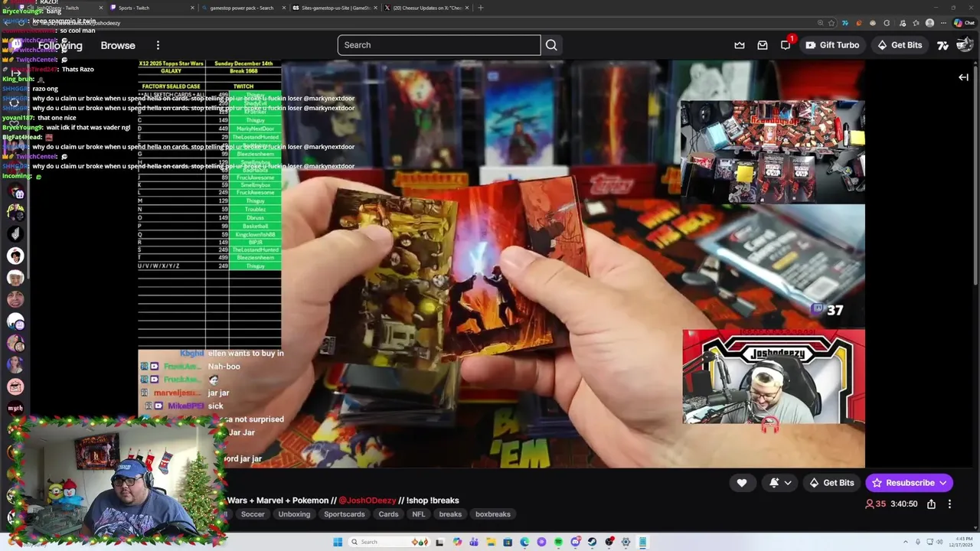Open Copilot from the taskbar

click(457, 542)
